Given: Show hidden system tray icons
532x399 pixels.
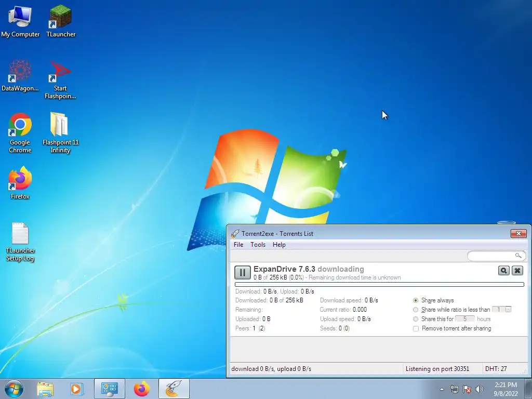Looking at the screenshot, I should click(442, 389).
